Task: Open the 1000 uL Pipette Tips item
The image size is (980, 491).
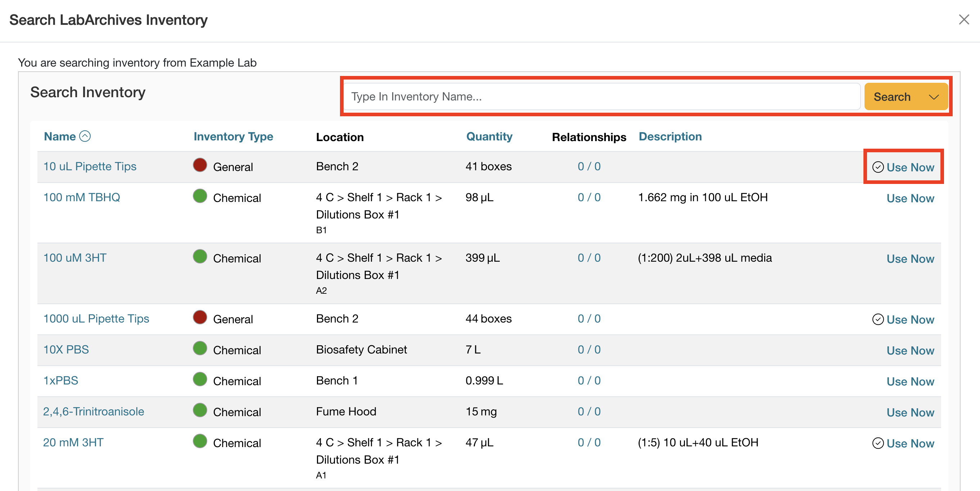Action: 96,319
